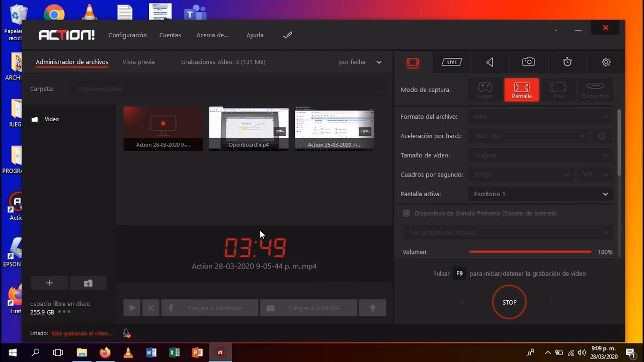Open the benchmark stopwatch tab
The height and width of the screenshot is (362, 644).
coord(568,62)
